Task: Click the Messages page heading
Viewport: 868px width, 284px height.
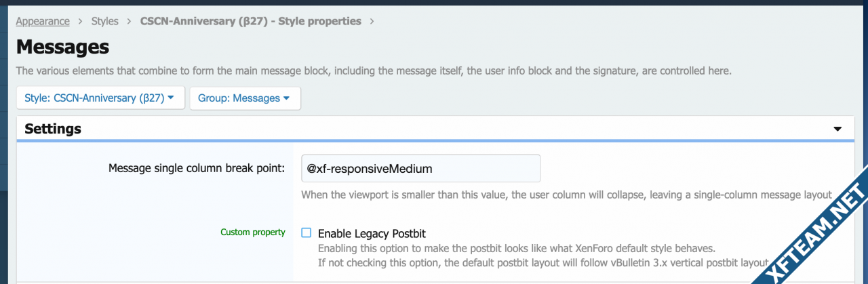Action: click(x=62, y=47)
